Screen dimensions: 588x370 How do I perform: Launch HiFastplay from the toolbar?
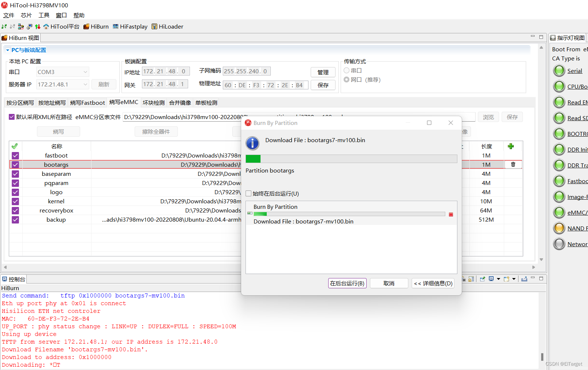(130, 26)
